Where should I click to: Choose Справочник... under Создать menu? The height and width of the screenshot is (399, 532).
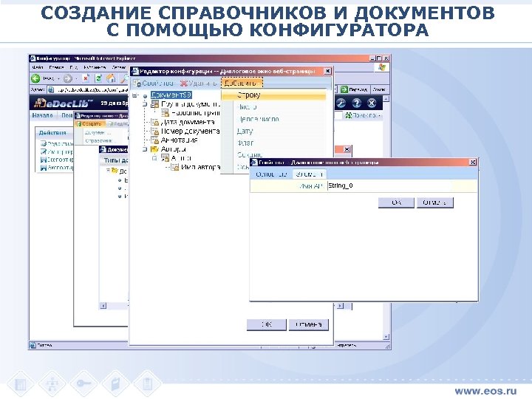coord(99,140)
